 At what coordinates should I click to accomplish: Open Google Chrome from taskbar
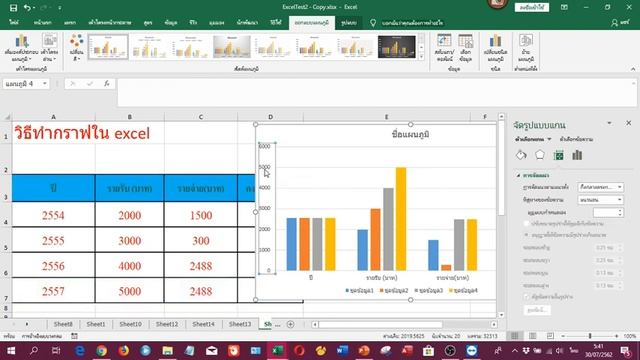click(x=102, y=351)
